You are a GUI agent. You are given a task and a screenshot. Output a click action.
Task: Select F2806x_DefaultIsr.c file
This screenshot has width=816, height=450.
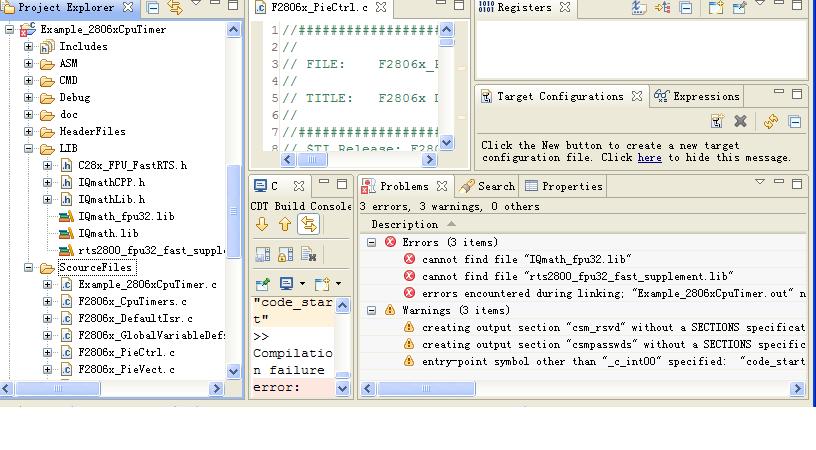pyautogui.click(x=135, y=318)
